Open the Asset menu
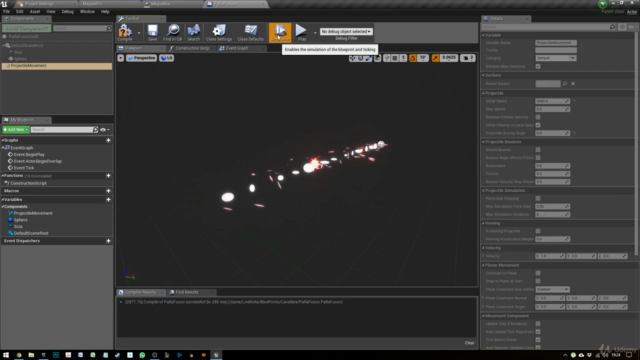The image size is (640, 360). pyautogui.click(x=35, y=11)
